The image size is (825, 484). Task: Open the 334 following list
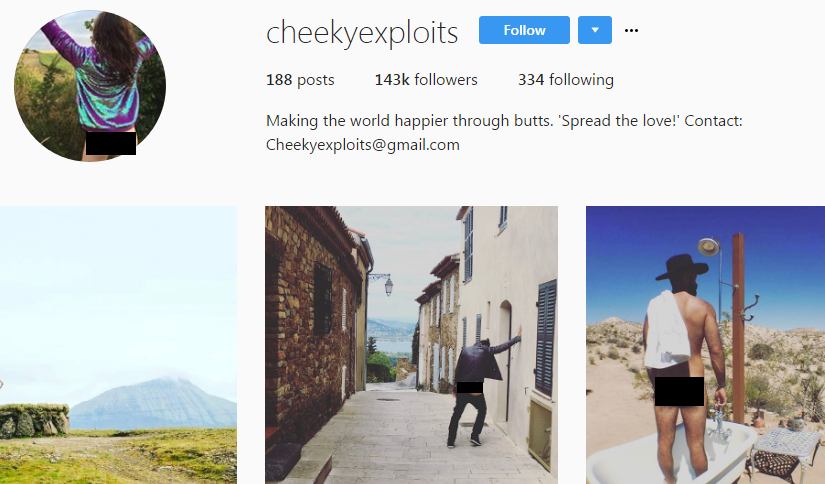click(566, 80)
